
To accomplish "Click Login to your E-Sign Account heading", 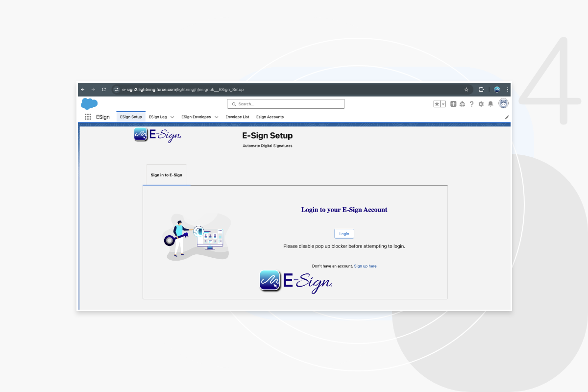I will tap(344, 210).
